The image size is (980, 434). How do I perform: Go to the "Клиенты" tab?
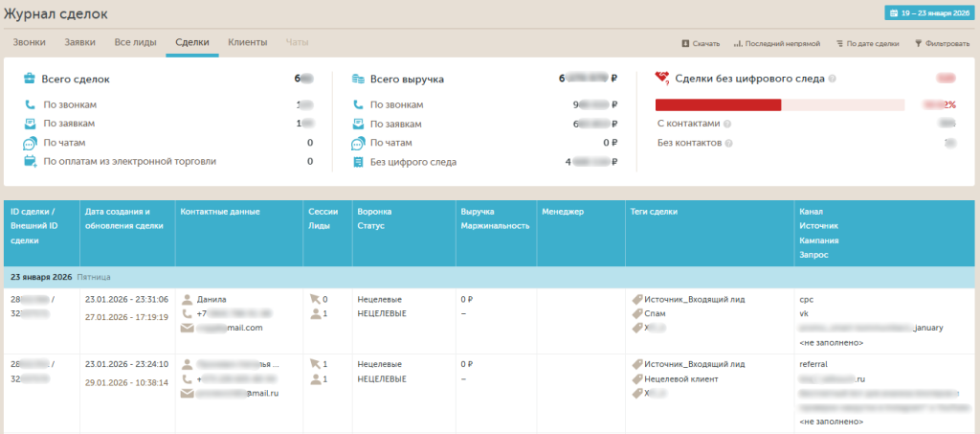(x=247, y=42)
